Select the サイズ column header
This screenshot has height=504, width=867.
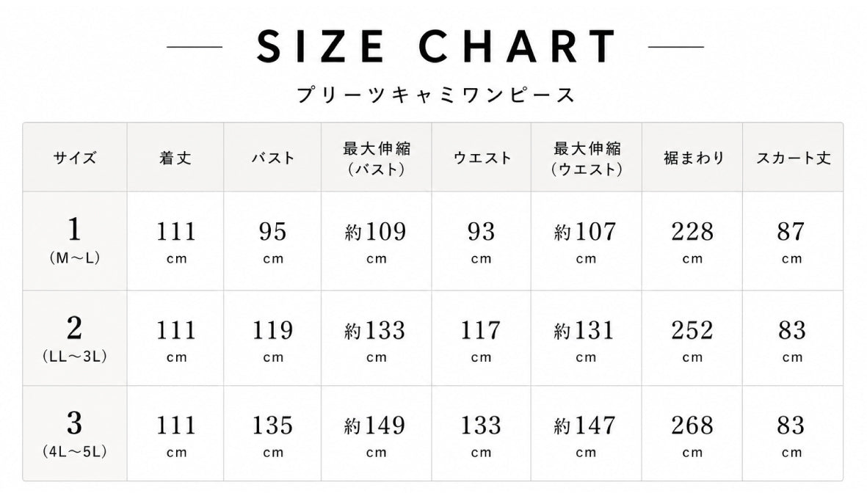(75, 158)
